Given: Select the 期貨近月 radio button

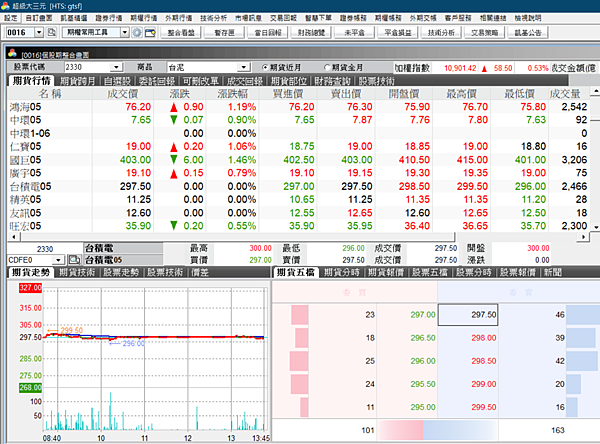Looking at the screenshot, I should [x=265, y=67].
